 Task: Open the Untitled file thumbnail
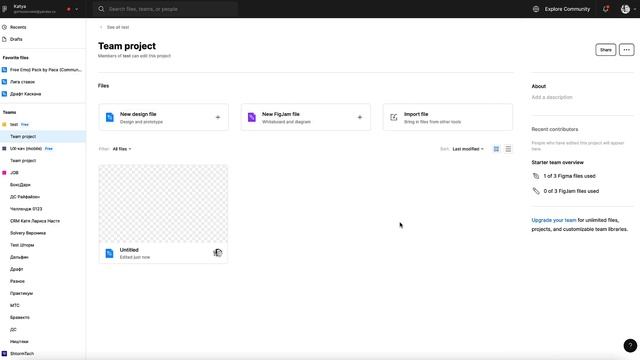pyautogui.click(x=163, y=204)
